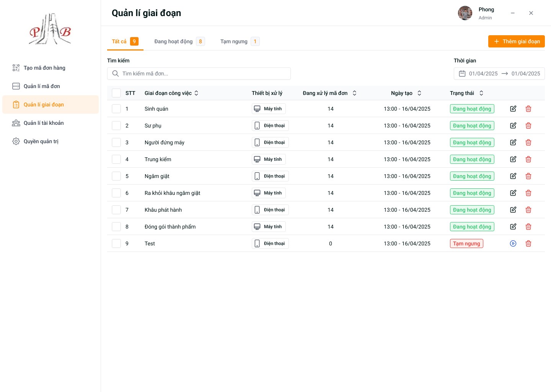Image resolution: width=551 pixels, height=392 pixels.
Task: Click the calendar icon in date range
Action: click(462, 73)
